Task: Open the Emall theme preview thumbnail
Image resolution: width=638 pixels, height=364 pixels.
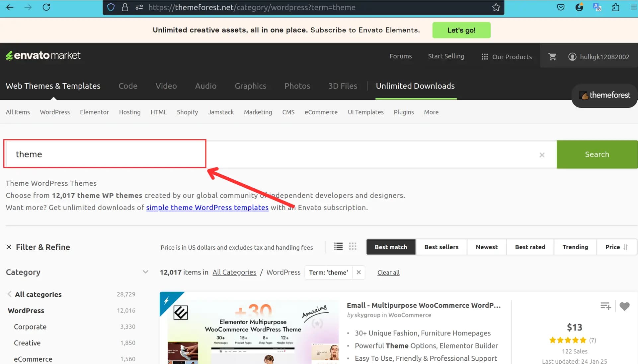Action: click(x=249, y=328)
